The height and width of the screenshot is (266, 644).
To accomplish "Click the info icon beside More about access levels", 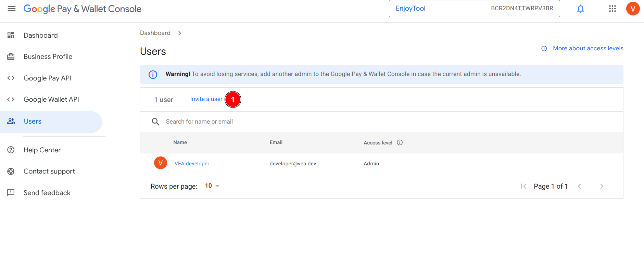I will tap(544, 49).
